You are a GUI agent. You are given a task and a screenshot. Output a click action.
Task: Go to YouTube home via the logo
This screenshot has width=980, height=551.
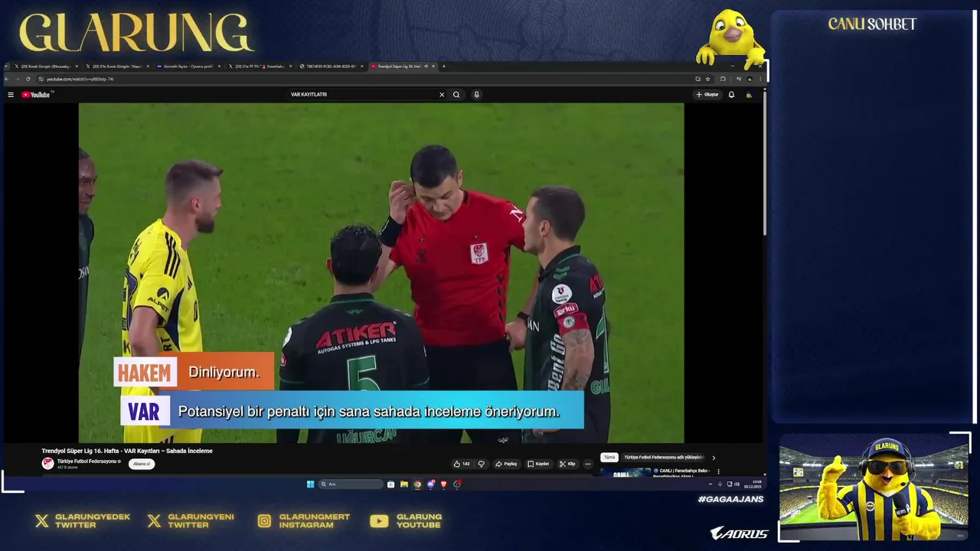pyautogui.click(x=35, y=95)
